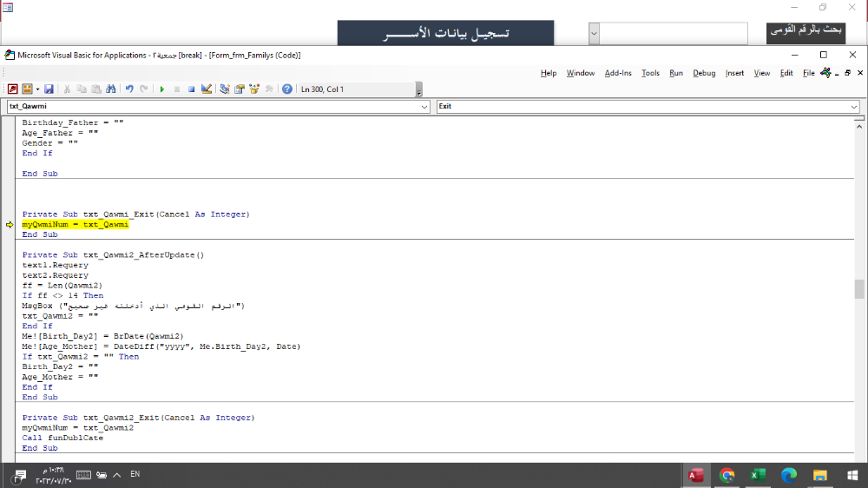Viewport: 868px width, 488px height.
Task: Click the line If ff <> 14 Then
Action: (62, 295)
